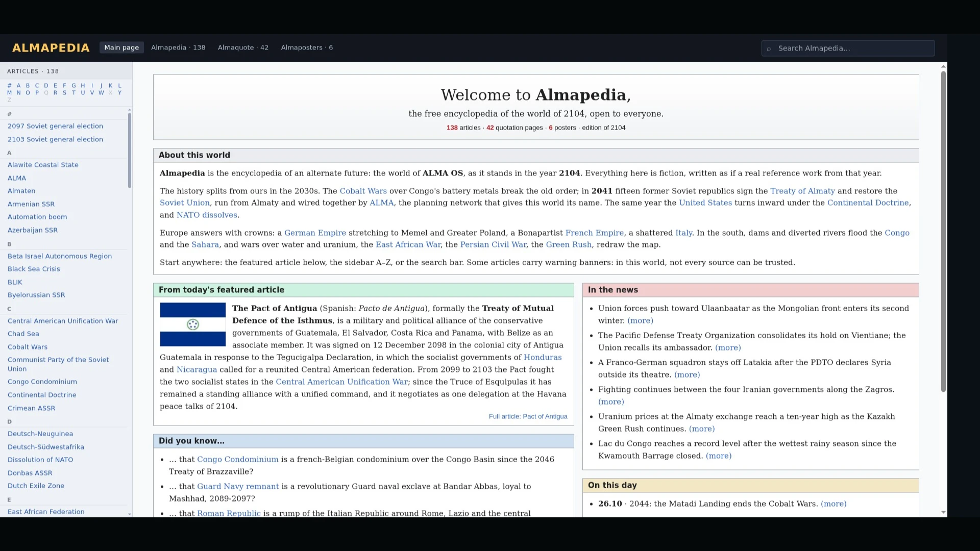980x551 pixels.
Task: Focus the Search Almapedia field
Action: pos(848,48)
